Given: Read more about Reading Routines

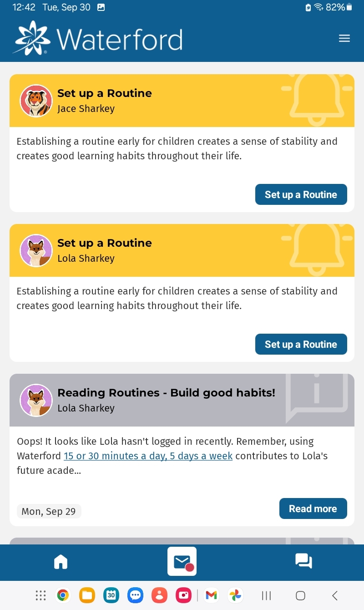Looking at the screenshot, I should pyautogui.click(x=313, y=509).
